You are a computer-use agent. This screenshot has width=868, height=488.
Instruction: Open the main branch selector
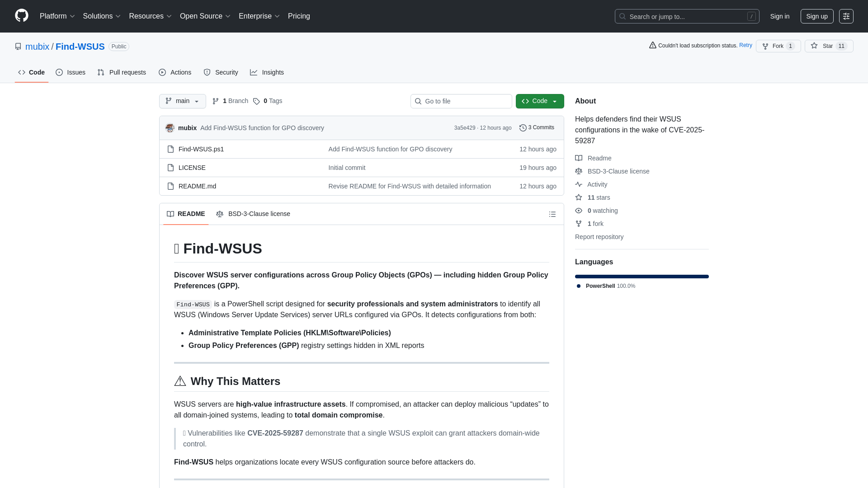coord(182,101)
